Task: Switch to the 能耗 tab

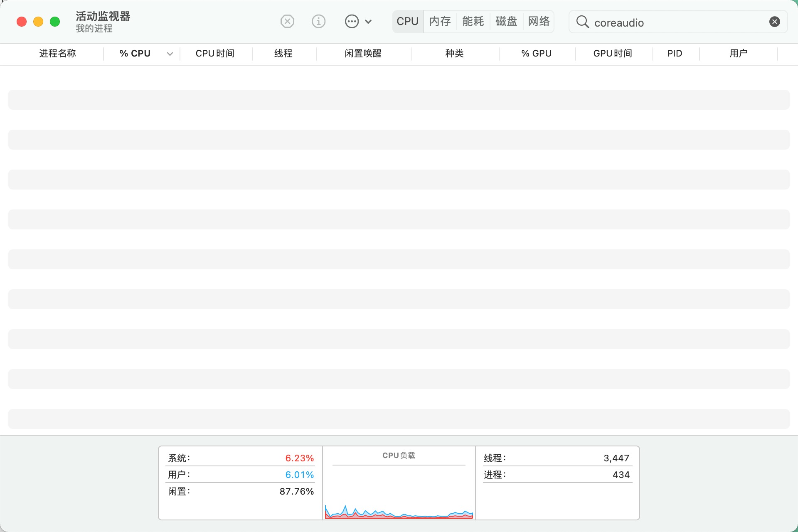Action: pos(473,21)
